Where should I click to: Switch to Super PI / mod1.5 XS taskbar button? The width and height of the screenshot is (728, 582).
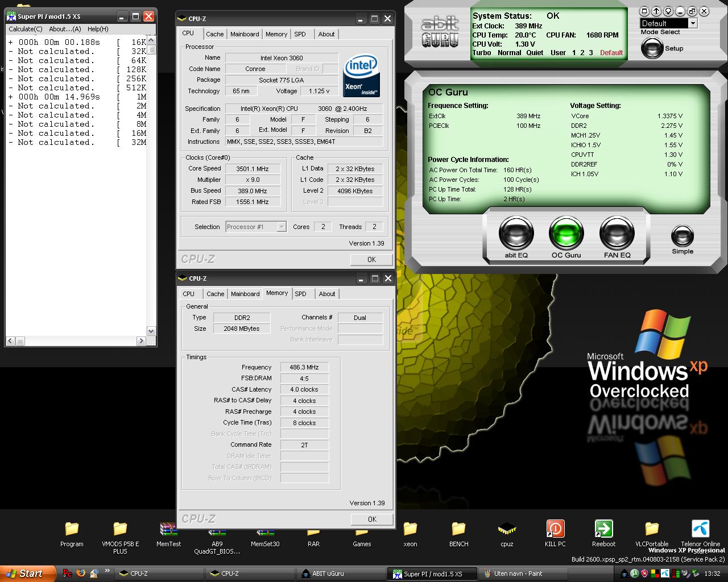[433, 573]
